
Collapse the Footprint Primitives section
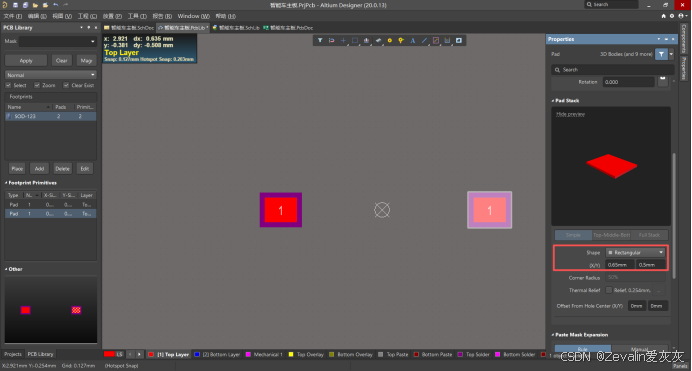pos(6,183)
